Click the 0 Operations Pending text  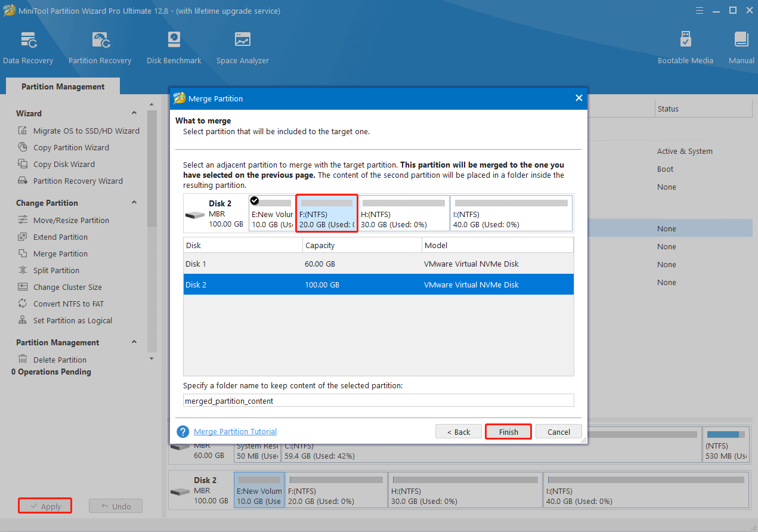point(51,372)
